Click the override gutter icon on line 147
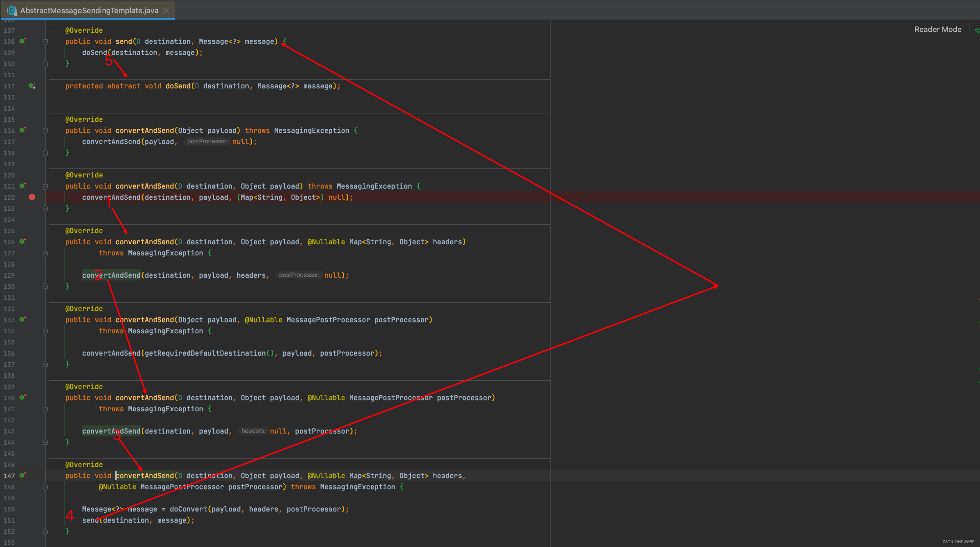The width and height of the screenshot is (980, 547). tap(23, 475)
